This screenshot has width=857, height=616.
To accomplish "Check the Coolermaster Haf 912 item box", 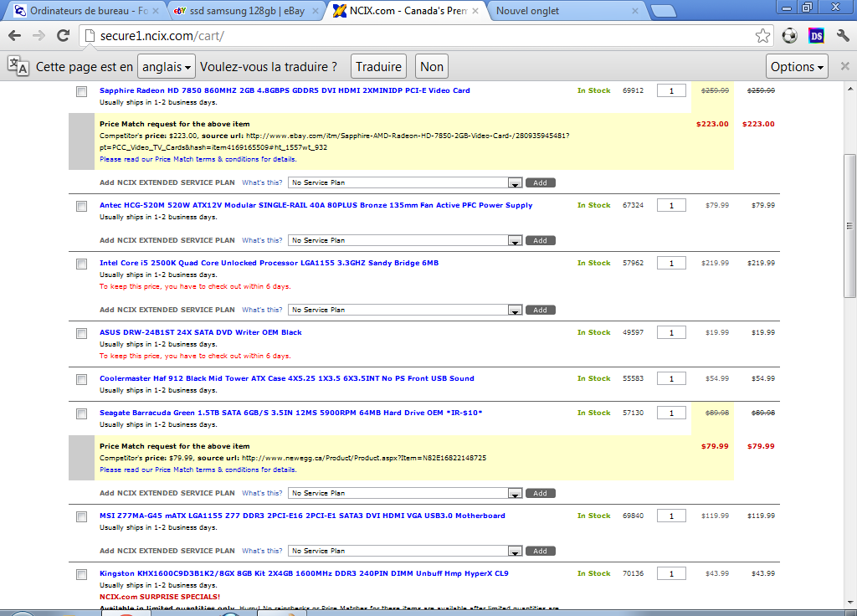I will (x=81, y=379).
